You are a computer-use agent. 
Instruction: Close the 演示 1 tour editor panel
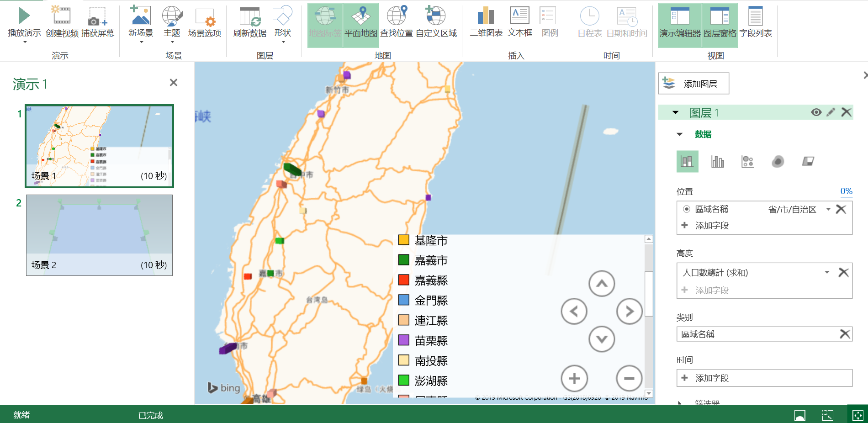point(174,83)
